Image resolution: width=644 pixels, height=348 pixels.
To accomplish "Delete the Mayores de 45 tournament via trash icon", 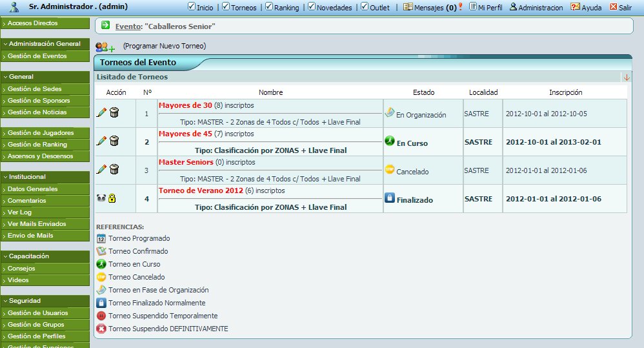I will tap(114, 141).
